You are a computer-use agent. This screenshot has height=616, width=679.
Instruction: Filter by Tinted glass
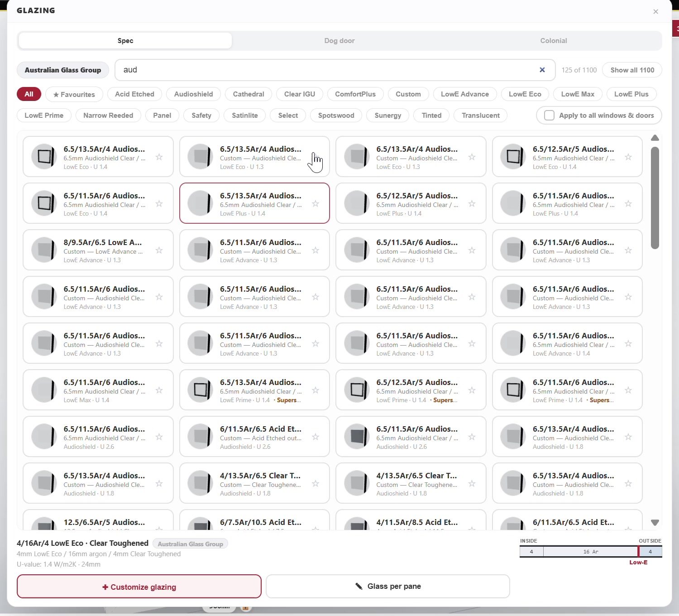(x=431, y=115)
